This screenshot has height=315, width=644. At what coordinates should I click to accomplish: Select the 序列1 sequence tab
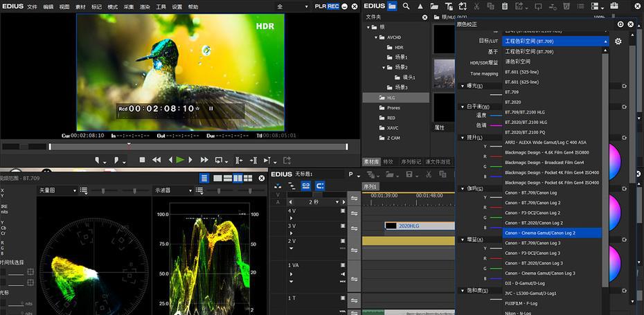(x=371, y=186)
